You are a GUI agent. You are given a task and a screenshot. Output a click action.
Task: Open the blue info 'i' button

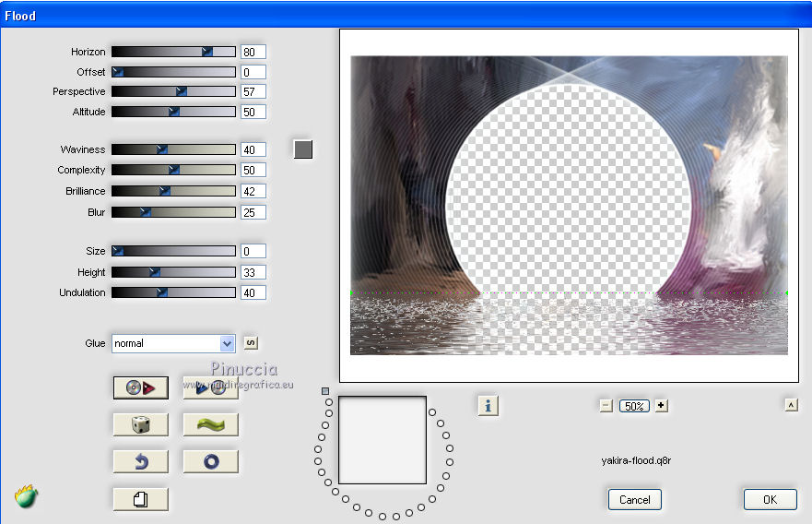click(488, 405)
